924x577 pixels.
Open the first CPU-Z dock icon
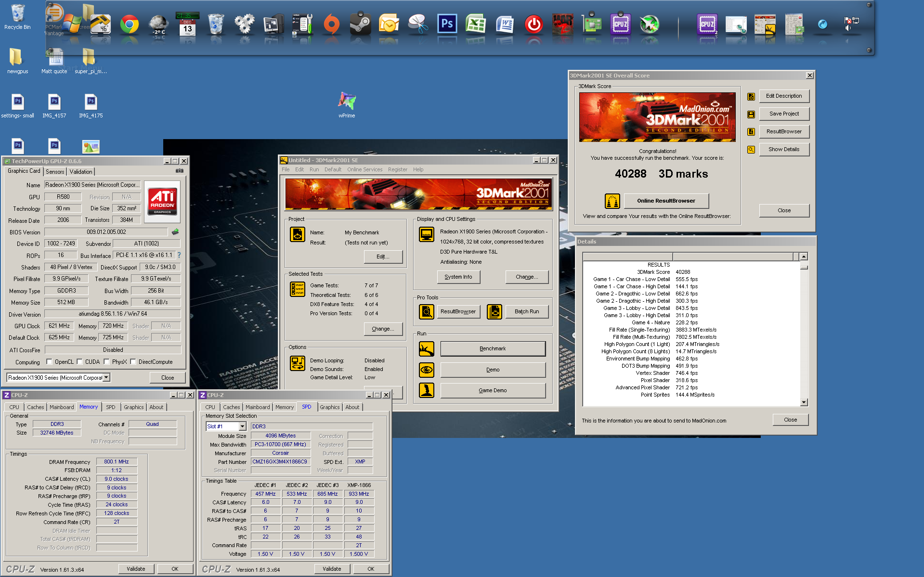[620, 24]
